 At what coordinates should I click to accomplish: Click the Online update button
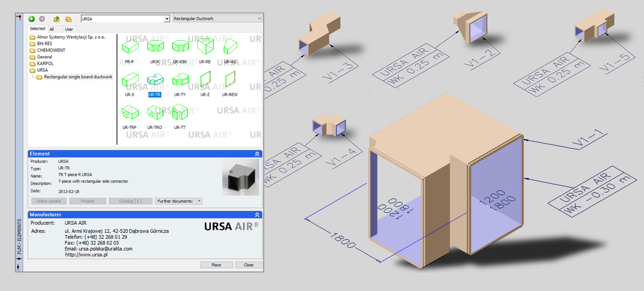click(49, 201)
